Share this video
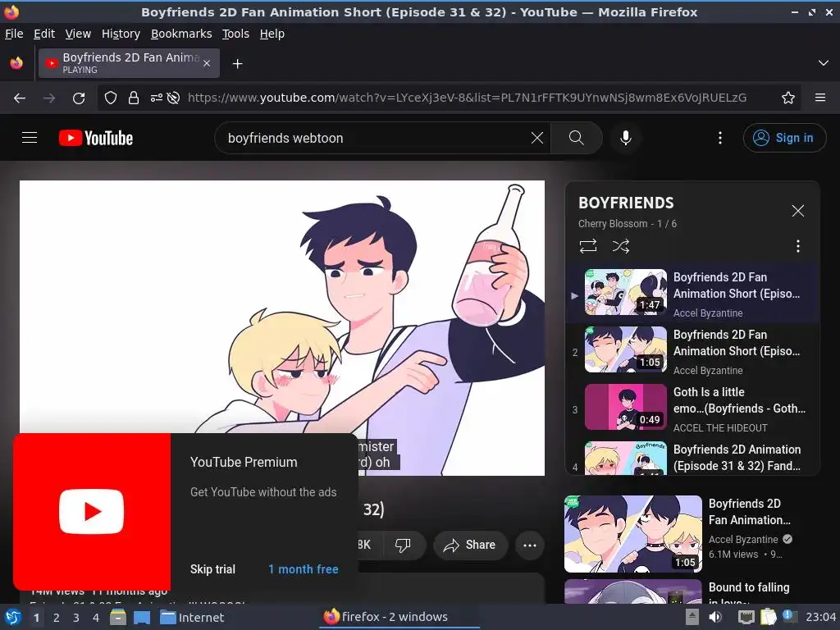840x630 pixels. pyautogui.click(x=470, y=546)
